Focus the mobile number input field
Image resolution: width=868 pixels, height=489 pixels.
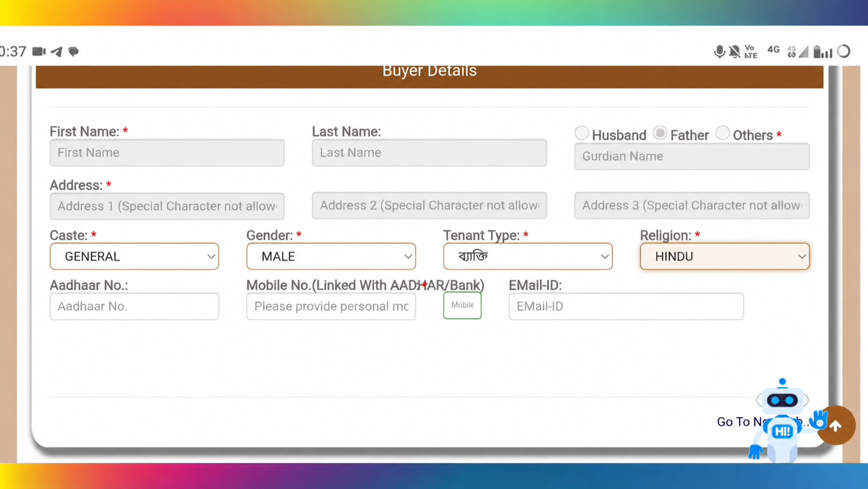pos(331,306)
